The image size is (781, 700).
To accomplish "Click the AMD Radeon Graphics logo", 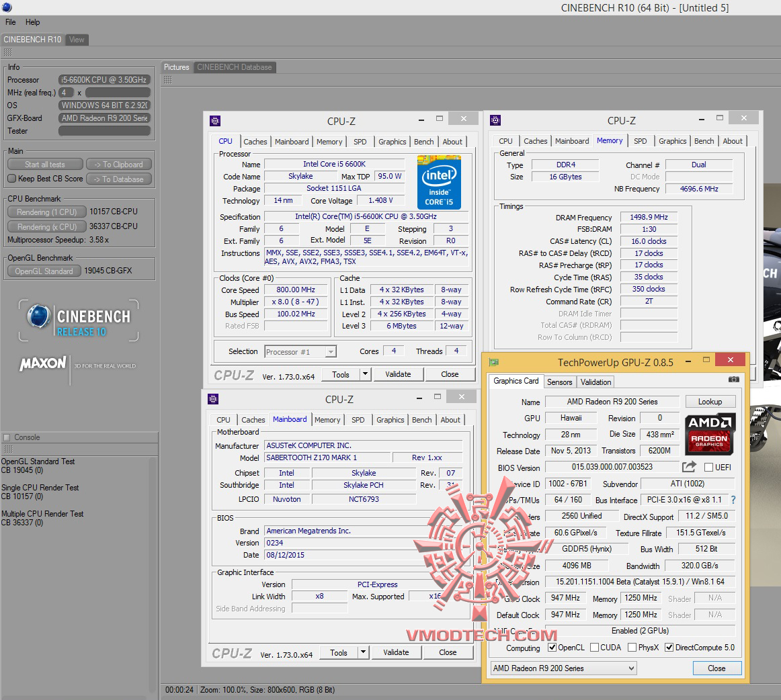I will [x=710, y=433].
